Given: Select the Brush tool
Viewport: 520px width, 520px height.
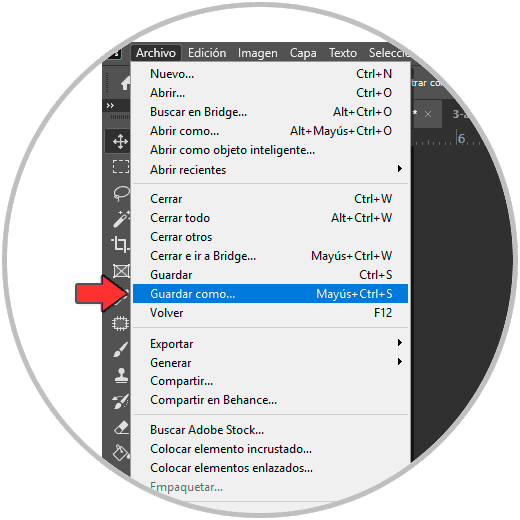Looking at the screenshot, I should [x=121, y=349].
